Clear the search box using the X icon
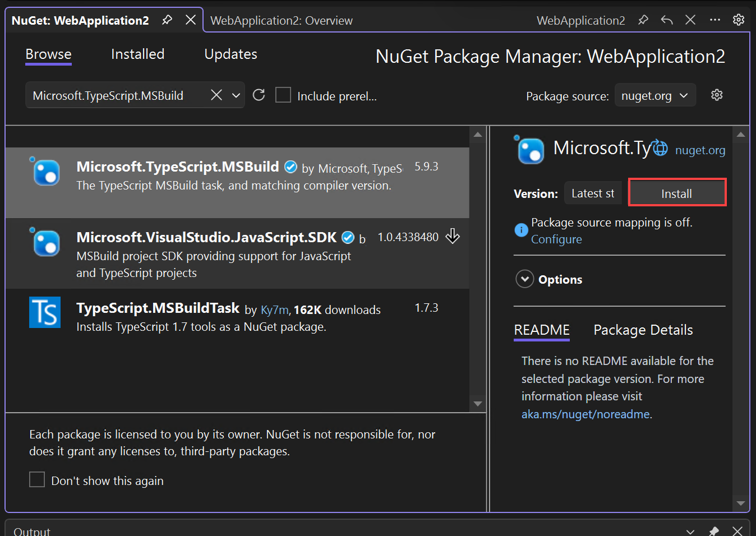The width and height of the screenshot is (756, 536). (216, 95)
